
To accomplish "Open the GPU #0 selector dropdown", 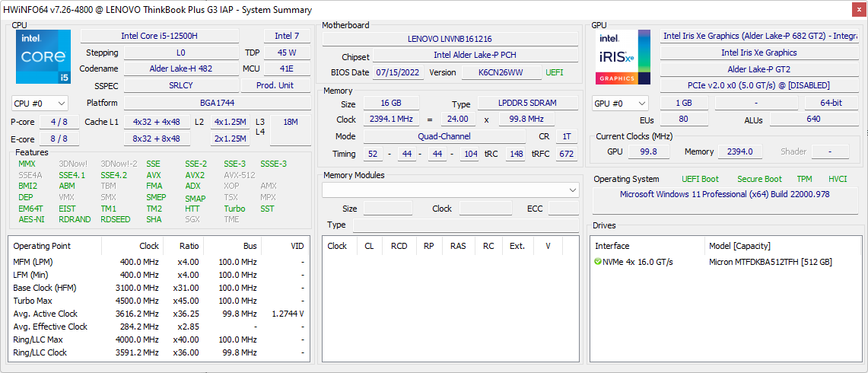I will pos(620,103).
